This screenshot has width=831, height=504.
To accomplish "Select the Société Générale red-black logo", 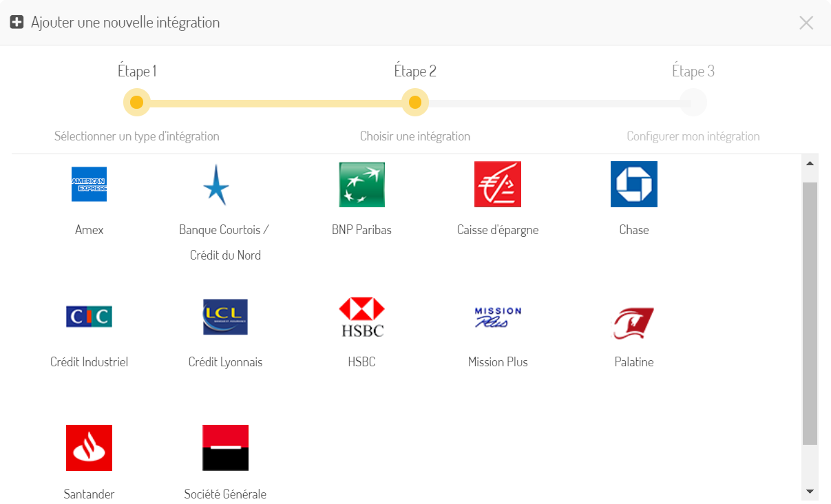I will click(225, 448).
